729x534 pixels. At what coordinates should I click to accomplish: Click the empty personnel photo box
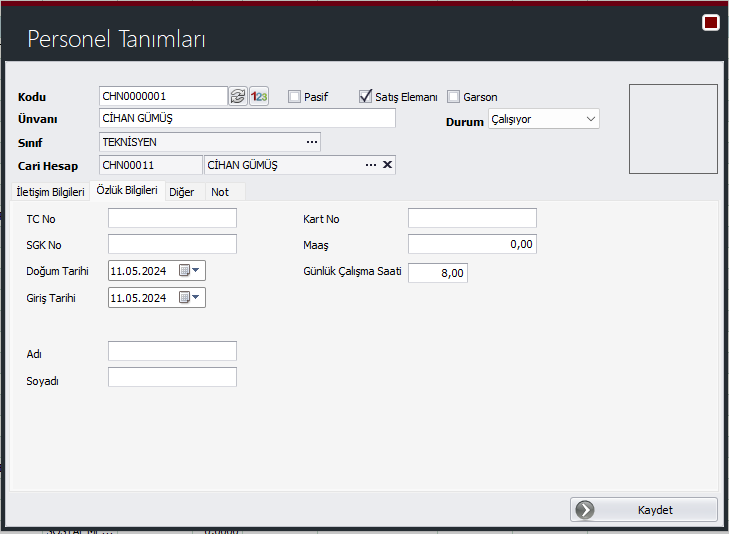click(672, 129)
